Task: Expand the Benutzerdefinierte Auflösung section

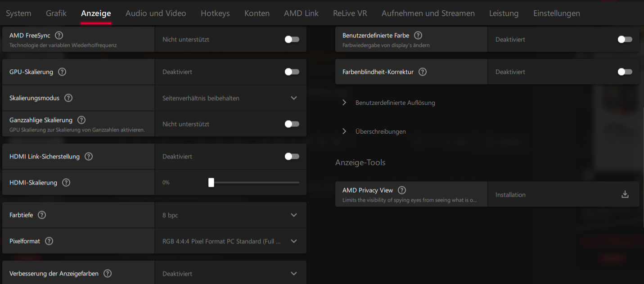Action: click(x=344, y=102)
